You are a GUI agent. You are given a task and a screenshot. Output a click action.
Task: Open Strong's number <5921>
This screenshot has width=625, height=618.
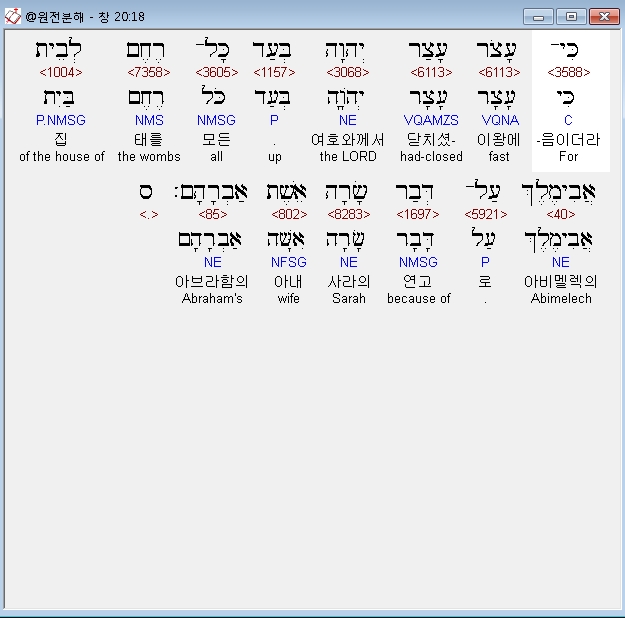pyautogui.click(x=485, y=215)
